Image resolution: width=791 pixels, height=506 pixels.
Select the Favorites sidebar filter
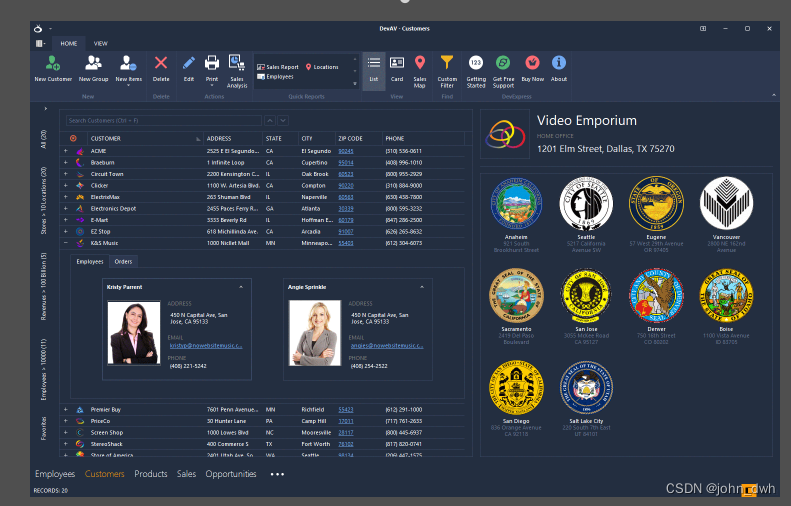[43, 428]
